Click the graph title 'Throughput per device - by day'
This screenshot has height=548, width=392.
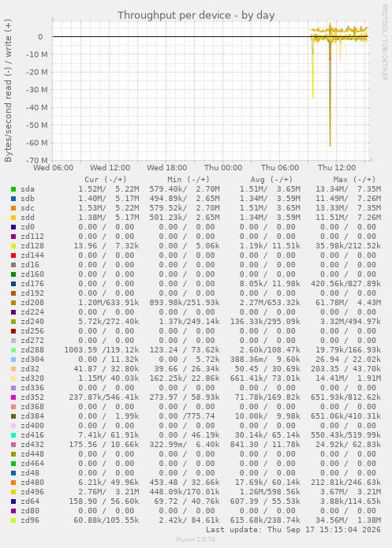(196, 16)
